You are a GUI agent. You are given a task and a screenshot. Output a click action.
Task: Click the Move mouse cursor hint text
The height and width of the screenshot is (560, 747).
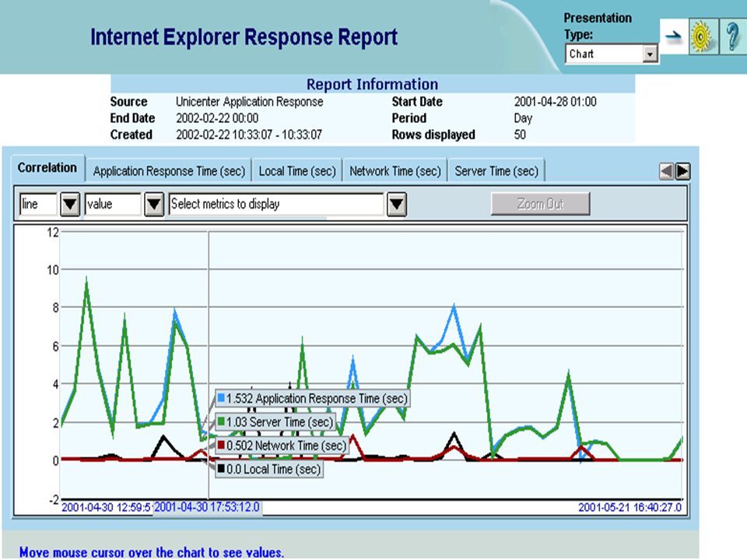tap(152, 552)
